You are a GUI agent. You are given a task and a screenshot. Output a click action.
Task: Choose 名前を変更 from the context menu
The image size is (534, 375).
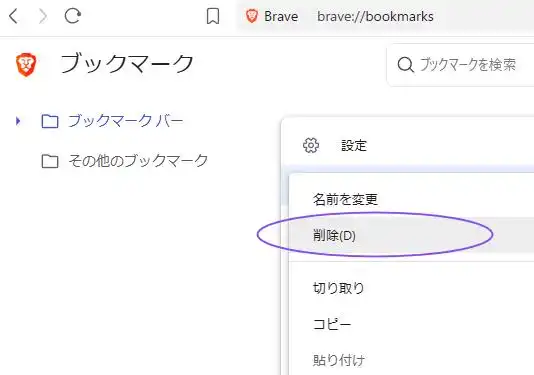[x=345, y=199]
